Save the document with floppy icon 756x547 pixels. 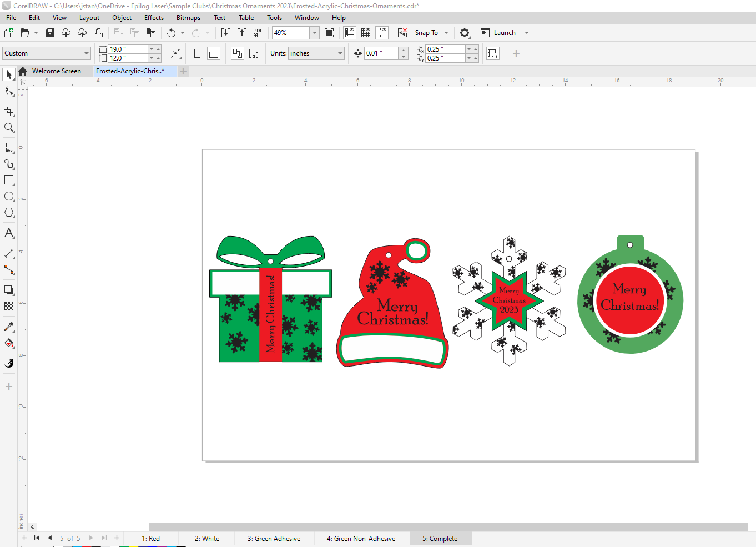pyautogui.click(x=50, y=33)
